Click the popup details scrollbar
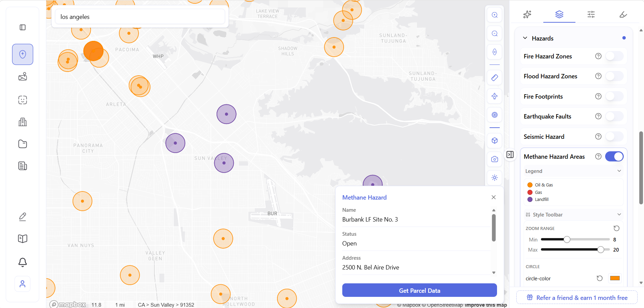 tap(494, 228)
